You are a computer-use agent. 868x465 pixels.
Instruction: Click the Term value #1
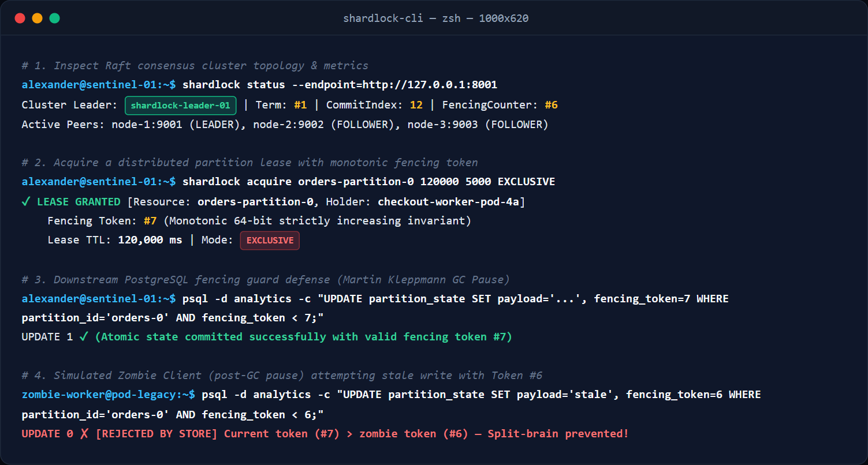click(x=300, y=105)
